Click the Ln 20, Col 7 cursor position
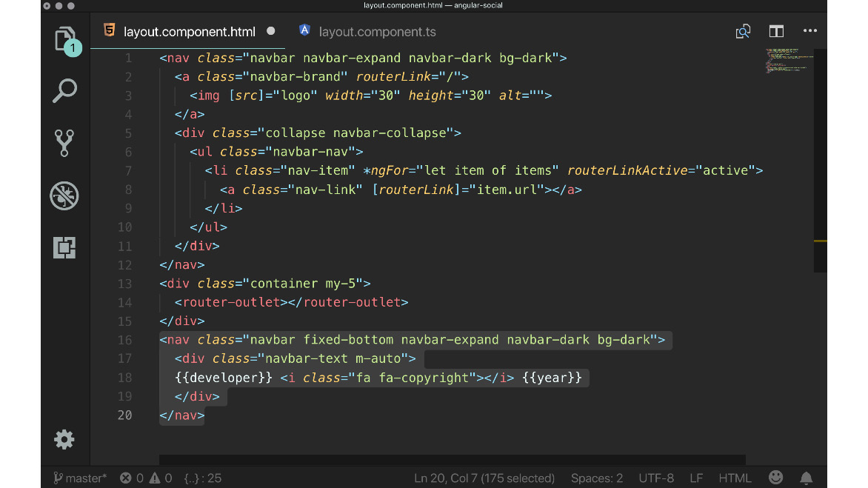Screen dimensions: 868x488 tap(484, 478)
